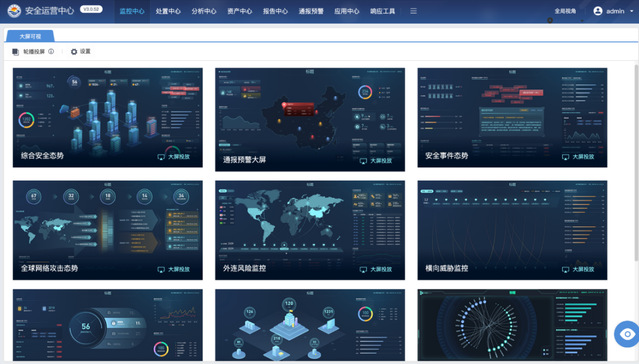Select the 大屏可视 tab
Viewport: 639px width, 364px height.
coord(30,36)
